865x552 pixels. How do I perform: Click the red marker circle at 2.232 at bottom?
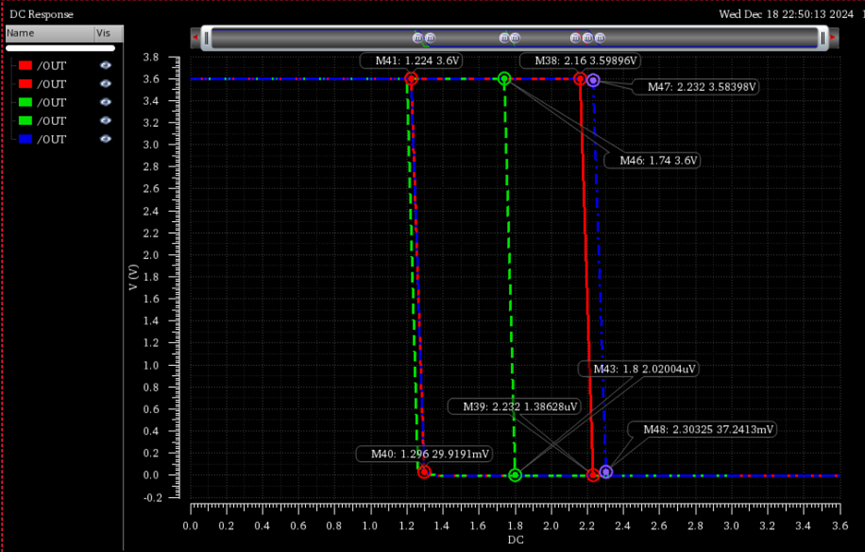point(593,475)
